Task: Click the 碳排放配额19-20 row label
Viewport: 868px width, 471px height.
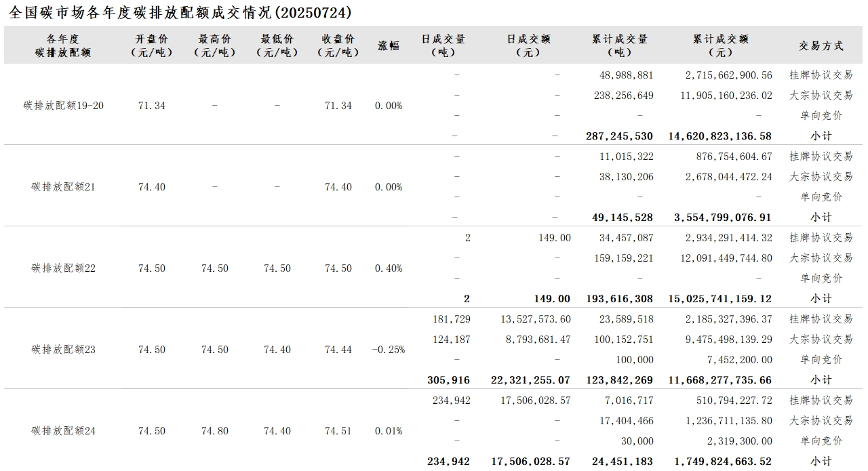Action: [x=64, y=106]
